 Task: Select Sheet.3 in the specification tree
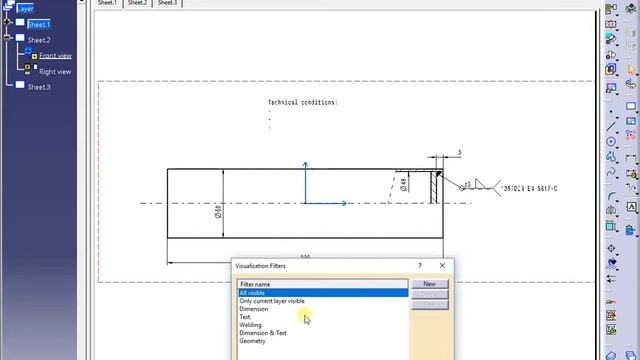[39, 87]
